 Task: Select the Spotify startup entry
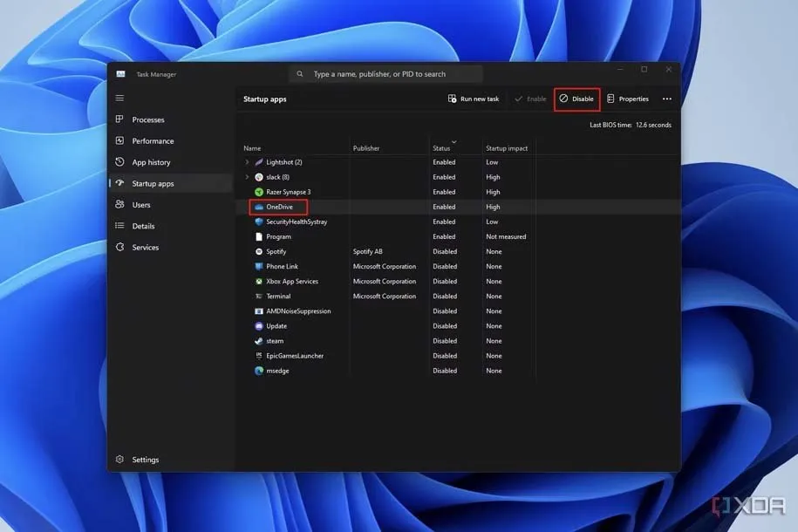pyautogui.click(x=276, y=251)
